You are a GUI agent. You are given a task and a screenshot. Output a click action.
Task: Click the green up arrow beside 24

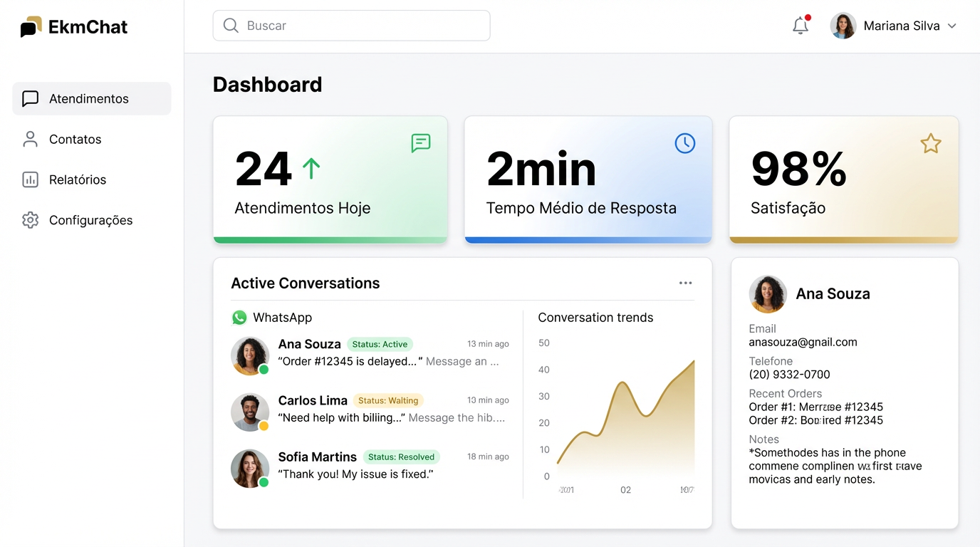[311, 169]
